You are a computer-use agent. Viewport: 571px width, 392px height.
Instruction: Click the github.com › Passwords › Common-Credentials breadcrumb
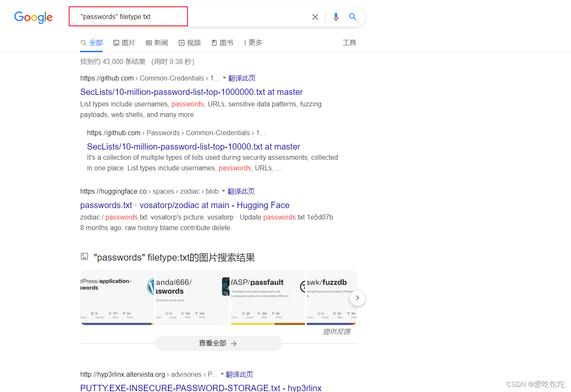pyautogui.click(x=176, y=133)
